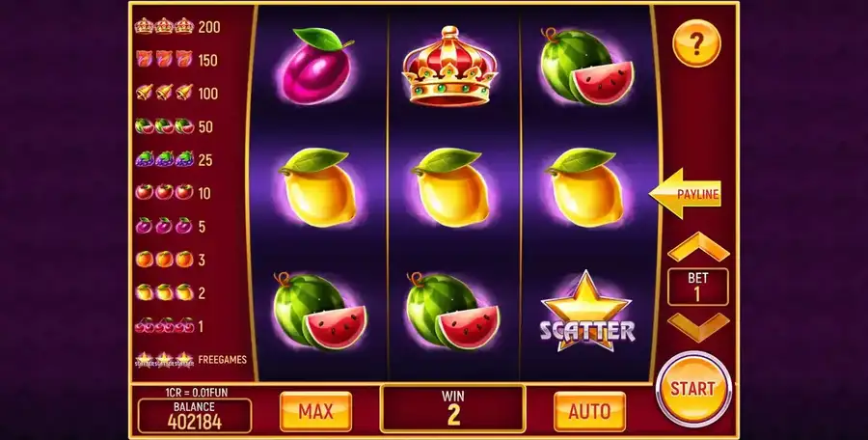Click the Scatter star symbol
This screenshot has width=868, height=440.
pyautogui.click(x=586, y=312)
